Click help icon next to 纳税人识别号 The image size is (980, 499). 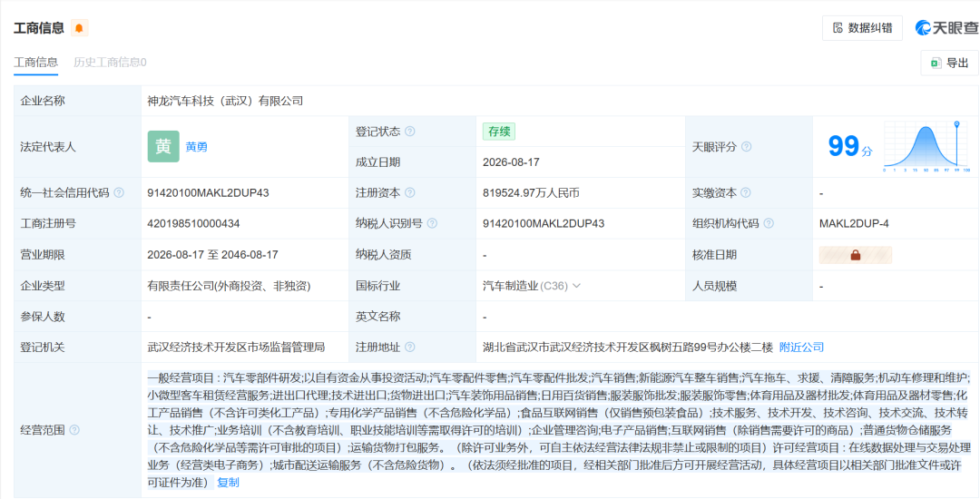[x=432, y=223]
